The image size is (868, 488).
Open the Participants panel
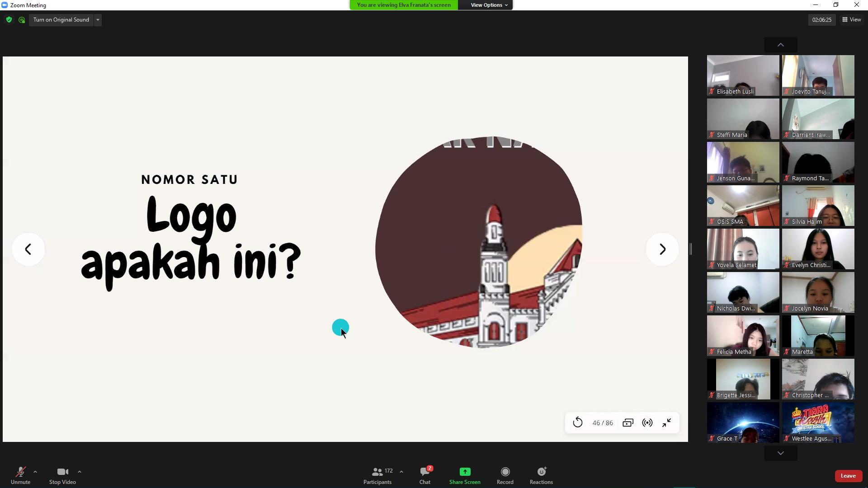377,475
